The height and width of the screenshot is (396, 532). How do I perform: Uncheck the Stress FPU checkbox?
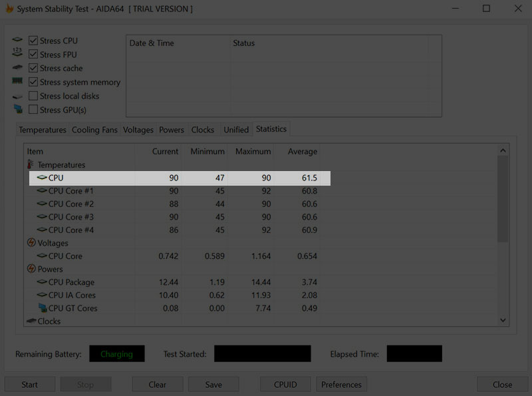pos(33,55)
